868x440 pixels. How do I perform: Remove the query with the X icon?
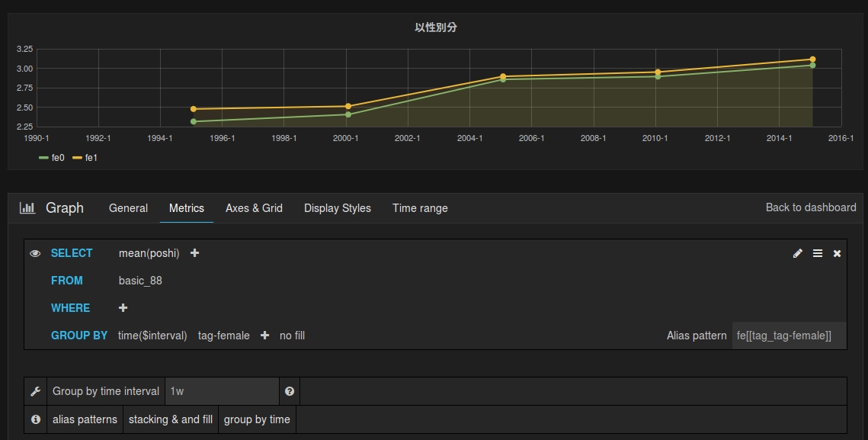click(837, 253)
